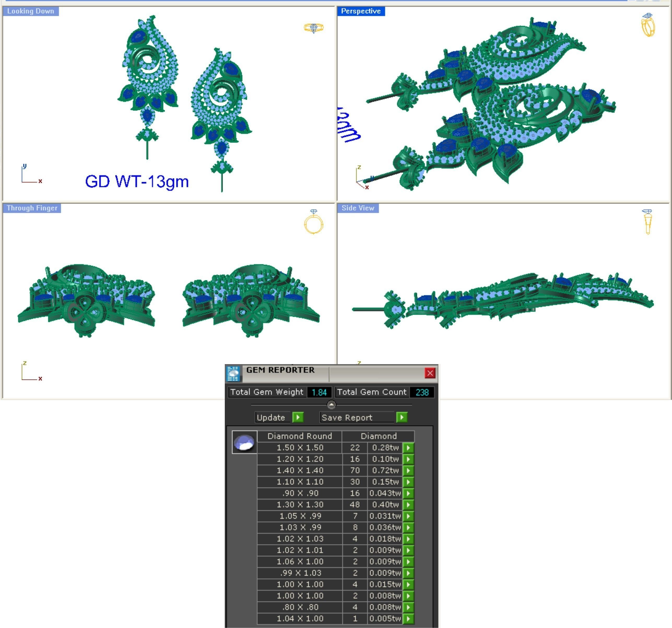Viewport: 672px width, 628px height.
Task: Expand details for 1.04 X 1.00 diamond
Action: pyautogui.click(x=408, y=619)
